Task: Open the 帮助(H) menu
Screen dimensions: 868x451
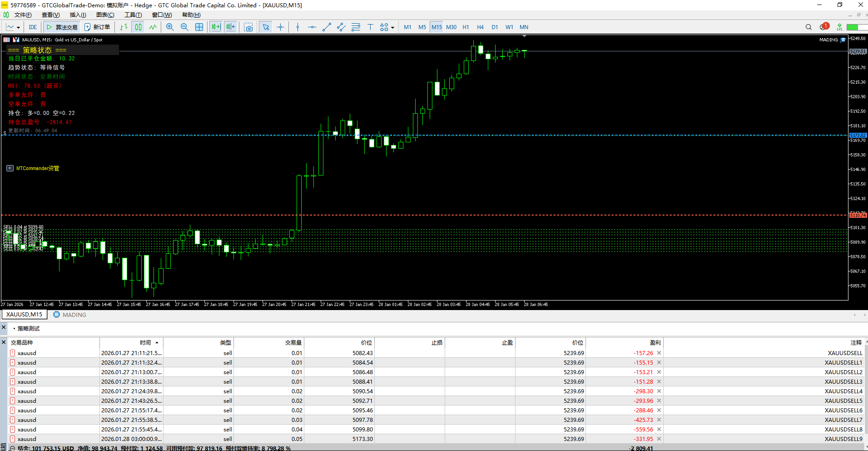Action: [191, 15]
